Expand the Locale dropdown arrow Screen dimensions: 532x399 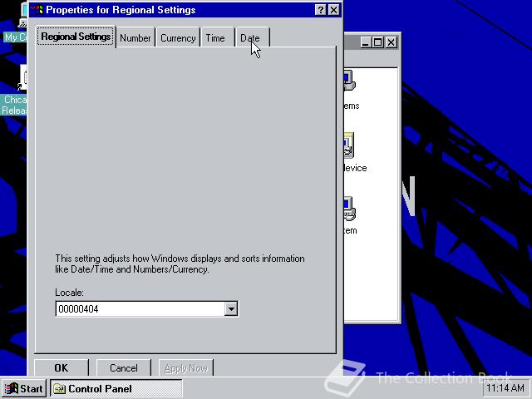231,308
